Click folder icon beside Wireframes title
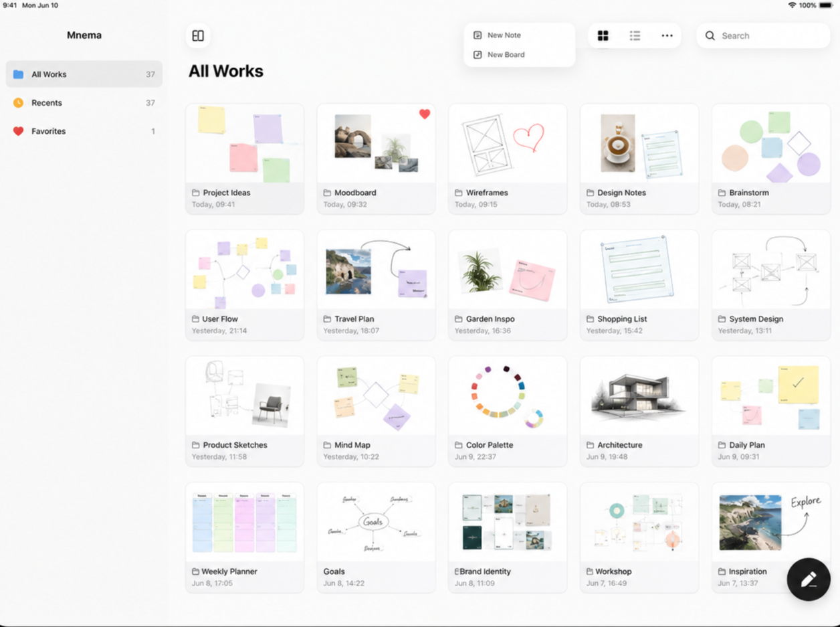Image resolution: width=840 pixels, height=627 pixels. coord(459,193)
